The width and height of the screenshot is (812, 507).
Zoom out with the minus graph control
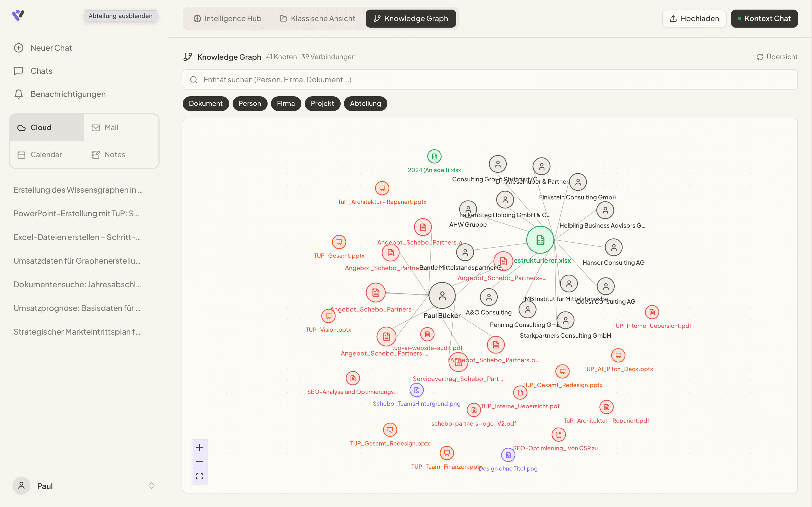pyautogui.click(x=199, y=462)
